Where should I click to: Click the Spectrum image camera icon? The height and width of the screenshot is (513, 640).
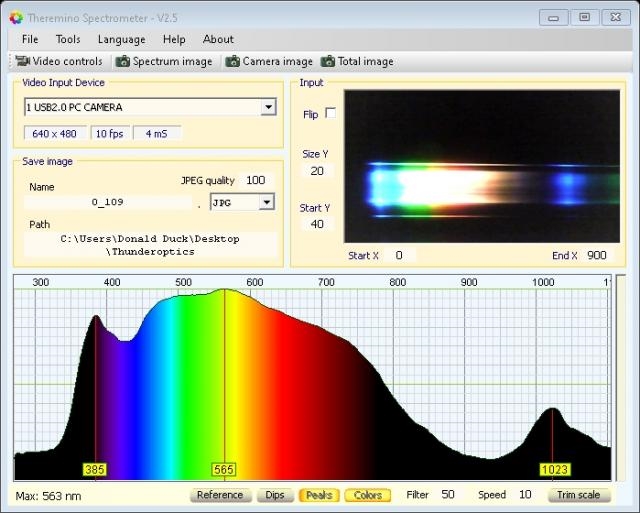click(122, 62)
